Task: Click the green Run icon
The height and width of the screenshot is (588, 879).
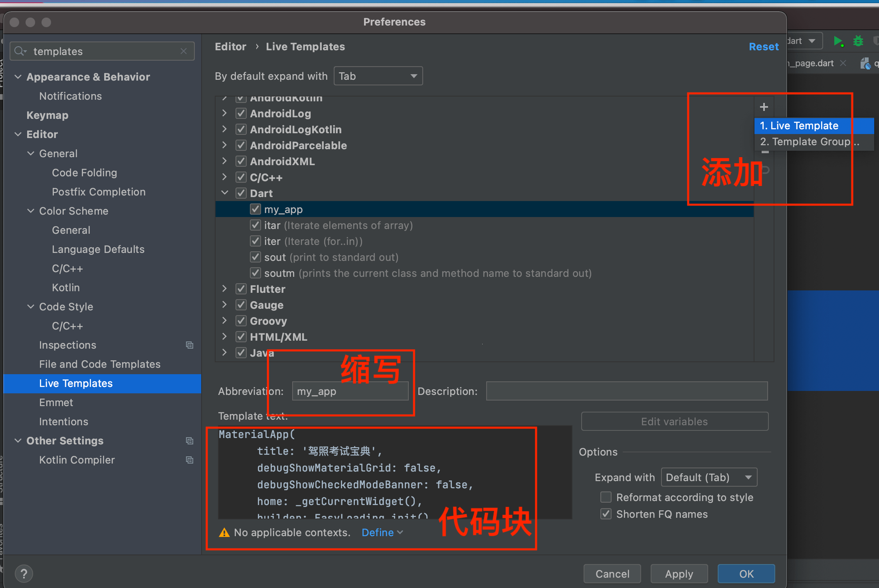Action: (x=837, y=41)
